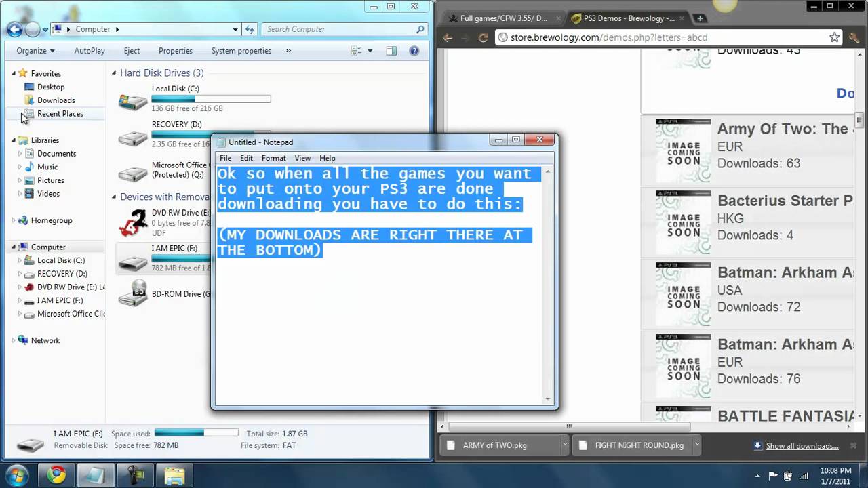Click the Explorer Back navigation arrow
Viewport: 868px width, 488px height.
point(14,29)
